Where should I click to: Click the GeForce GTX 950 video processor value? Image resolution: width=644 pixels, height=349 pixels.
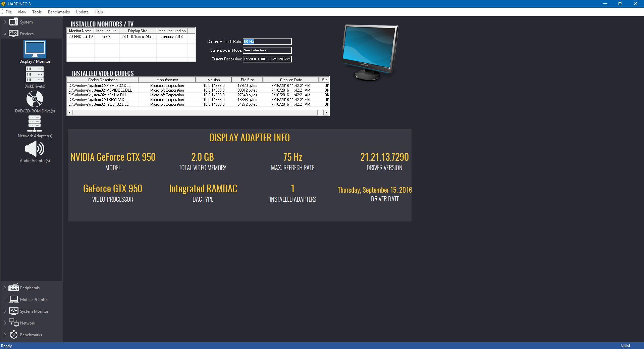pyautogui.click(x=113, y=189)
